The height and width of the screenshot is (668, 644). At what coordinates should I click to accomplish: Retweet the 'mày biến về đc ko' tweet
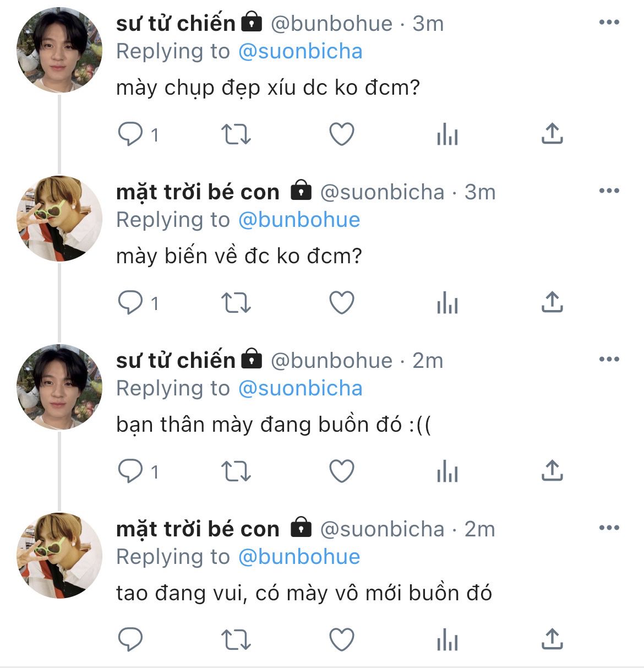click(x=236, y=303)
